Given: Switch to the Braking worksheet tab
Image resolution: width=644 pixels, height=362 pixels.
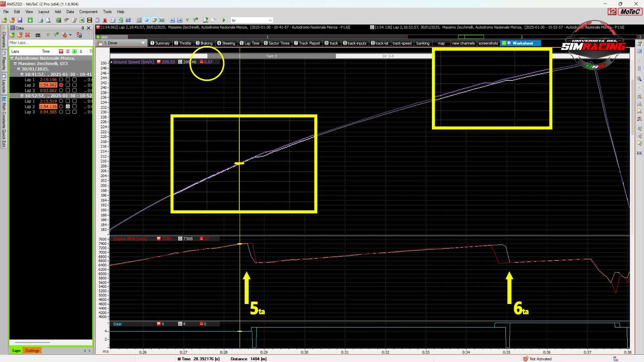Looking at the screenshot, I should click(204, 43).
